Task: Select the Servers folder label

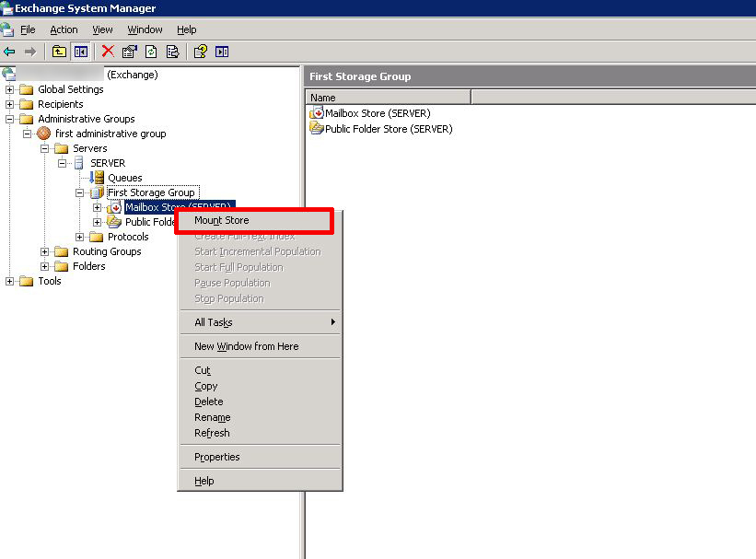Action: [x=89, y=148]
